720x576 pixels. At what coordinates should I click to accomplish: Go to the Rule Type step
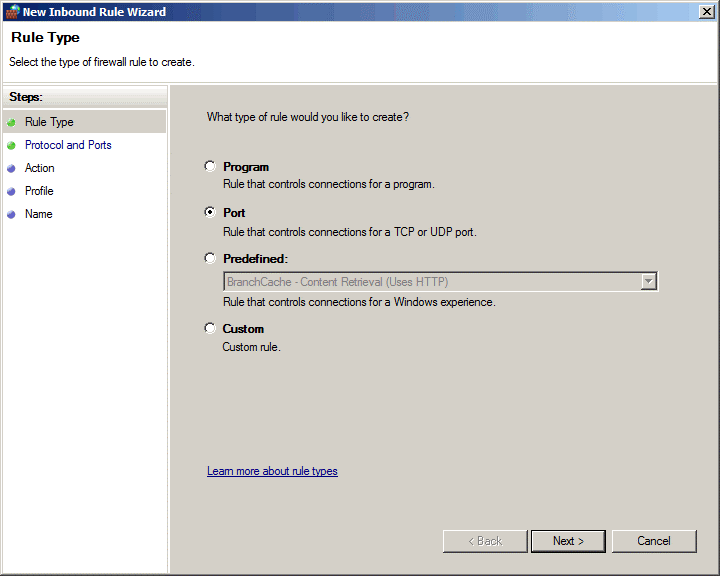(49, 122)
